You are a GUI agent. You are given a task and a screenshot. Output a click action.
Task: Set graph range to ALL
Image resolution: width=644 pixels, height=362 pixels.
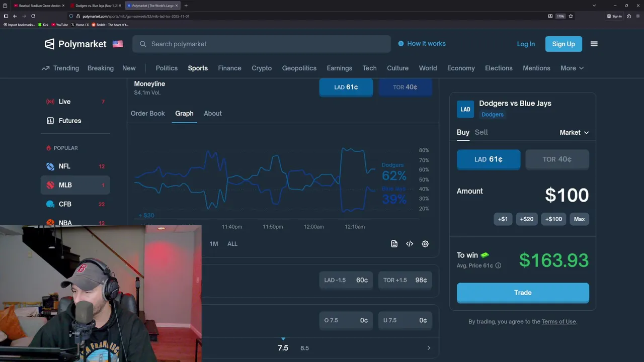coord(232,244)
